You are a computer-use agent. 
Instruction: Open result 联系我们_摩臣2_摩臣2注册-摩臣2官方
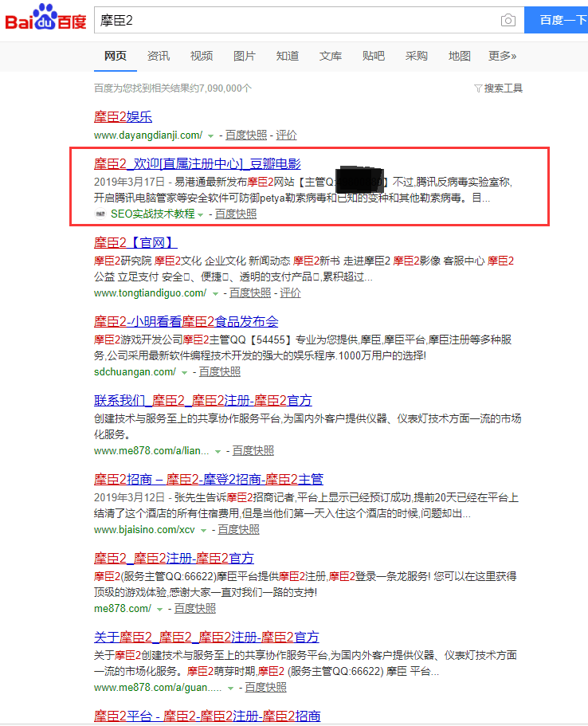203,401
